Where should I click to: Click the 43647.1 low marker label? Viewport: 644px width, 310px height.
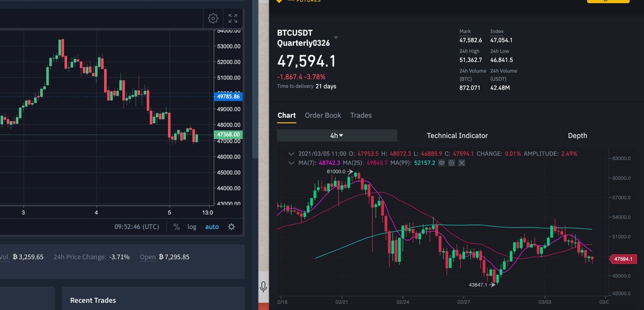[x=478, y=285]
